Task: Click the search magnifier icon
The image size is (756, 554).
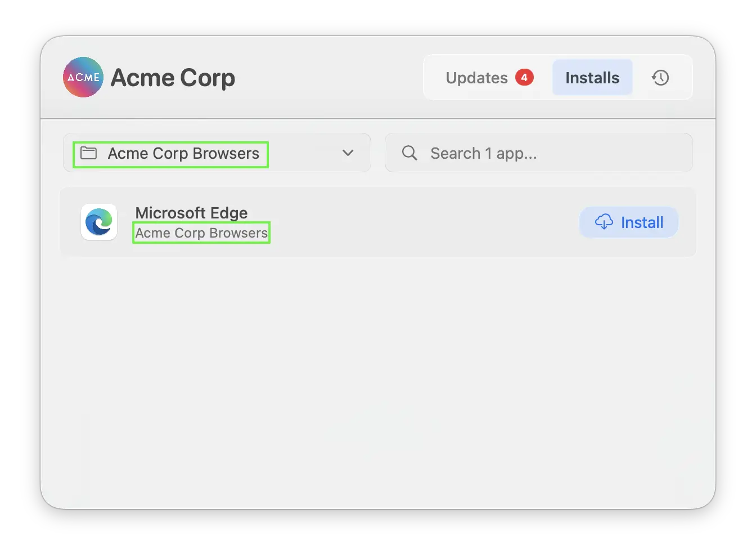Action: (x=409, y=153)
